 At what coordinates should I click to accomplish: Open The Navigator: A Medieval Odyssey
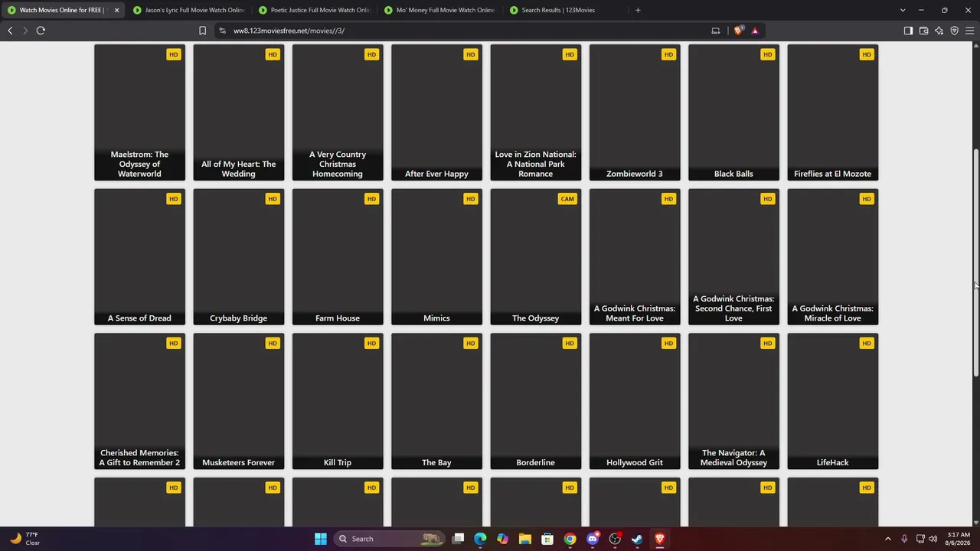click(x=733, y=401)
